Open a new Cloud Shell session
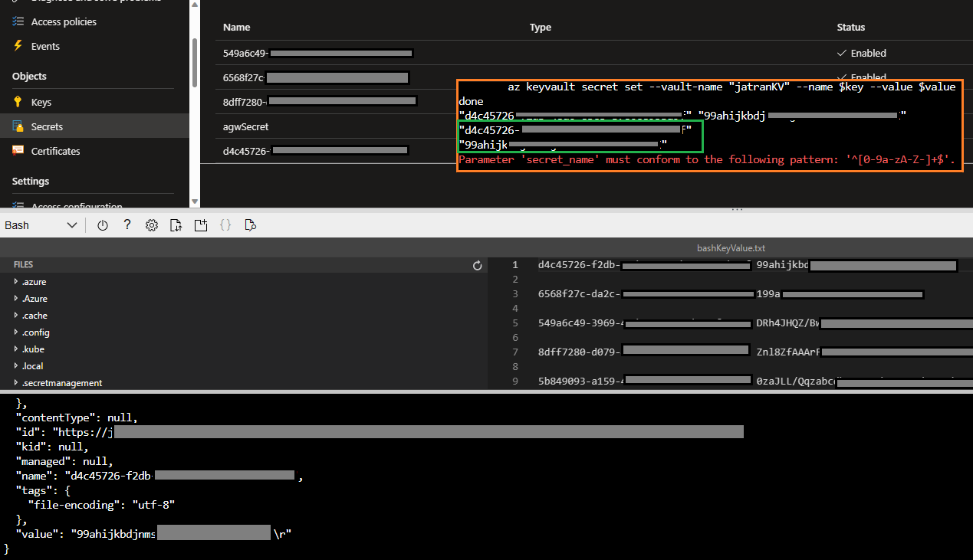The height and width of the screenshot is (560, 973). (201, 225)
